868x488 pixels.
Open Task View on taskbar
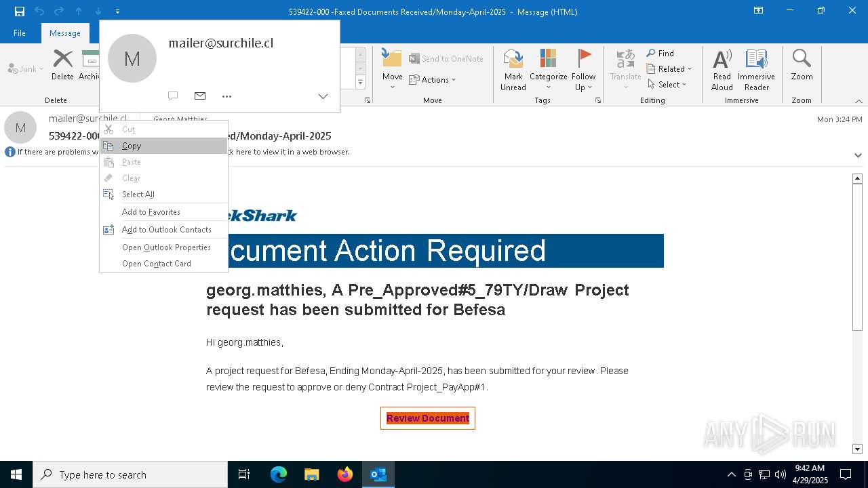[x=244, y=474]
